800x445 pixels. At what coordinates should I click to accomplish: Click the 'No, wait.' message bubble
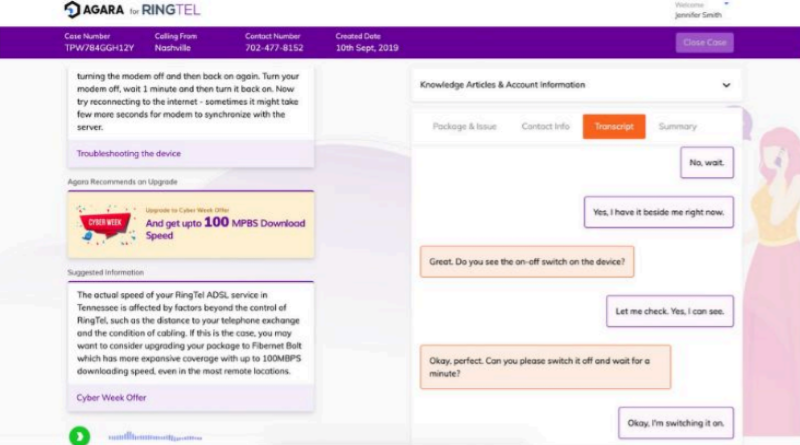(x=707, y=163)
